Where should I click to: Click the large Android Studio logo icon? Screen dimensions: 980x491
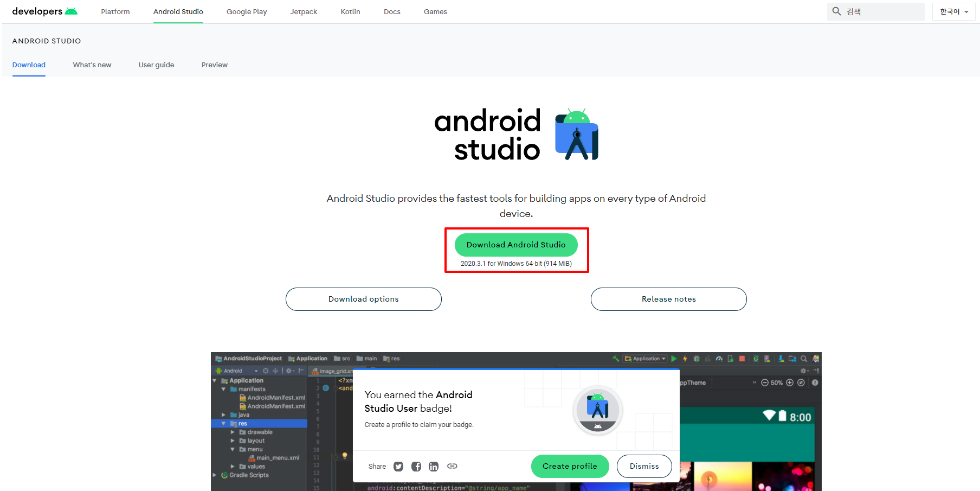[577, 135]
